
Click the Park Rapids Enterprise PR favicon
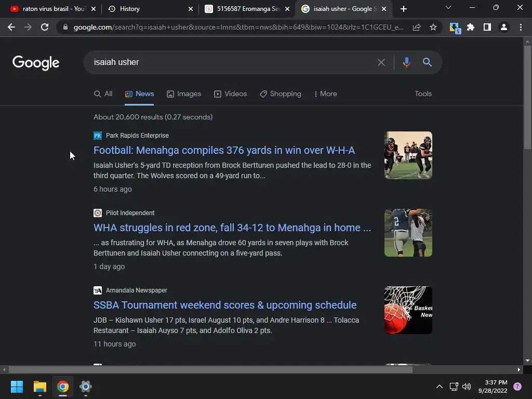tap(98, 136)
